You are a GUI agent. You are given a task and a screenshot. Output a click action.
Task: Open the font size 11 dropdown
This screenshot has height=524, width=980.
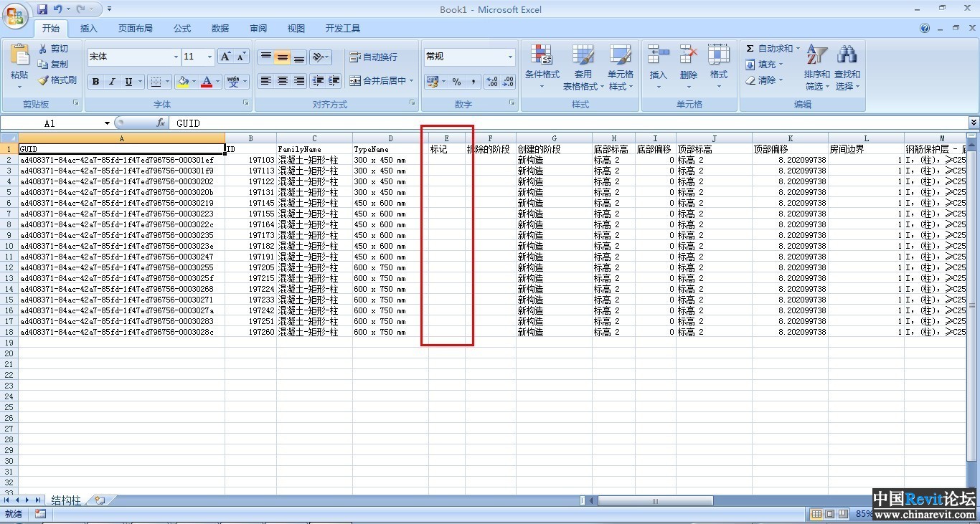(x=209, y=57)
